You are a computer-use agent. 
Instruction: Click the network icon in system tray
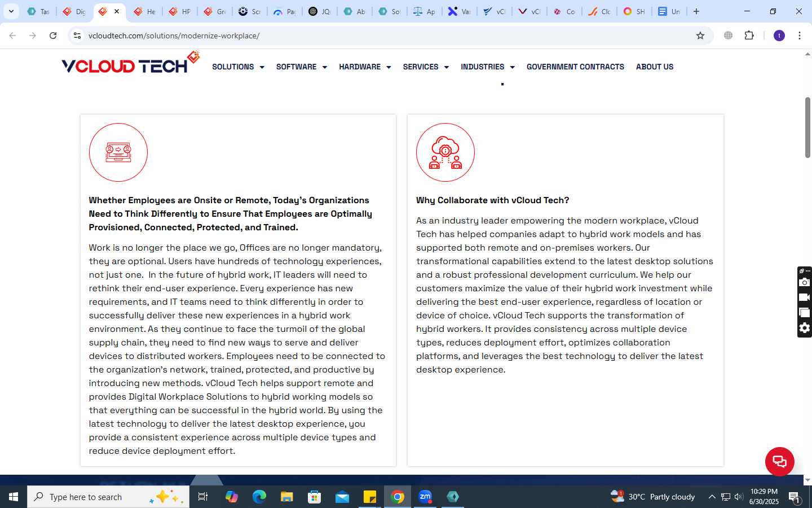(x=726, y=497)
